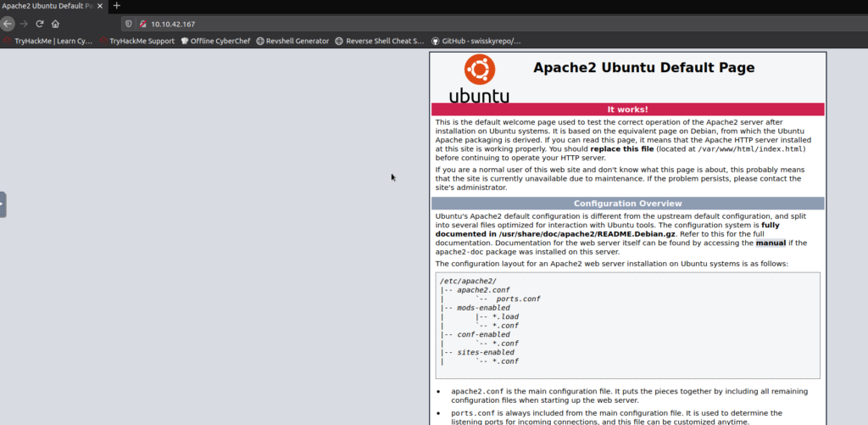This screenshot has height=425, width=868.
Task: Open the Revshell Generator bookmark
Action: [293, 41]
